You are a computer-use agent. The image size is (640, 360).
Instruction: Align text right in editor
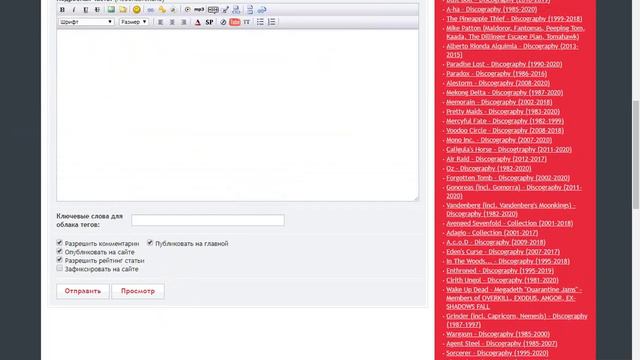click(184, 22)
